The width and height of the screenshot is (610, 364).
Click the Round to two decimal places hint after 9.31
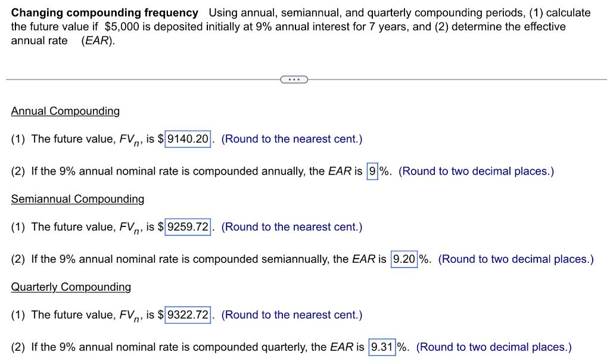click(493, 347)
